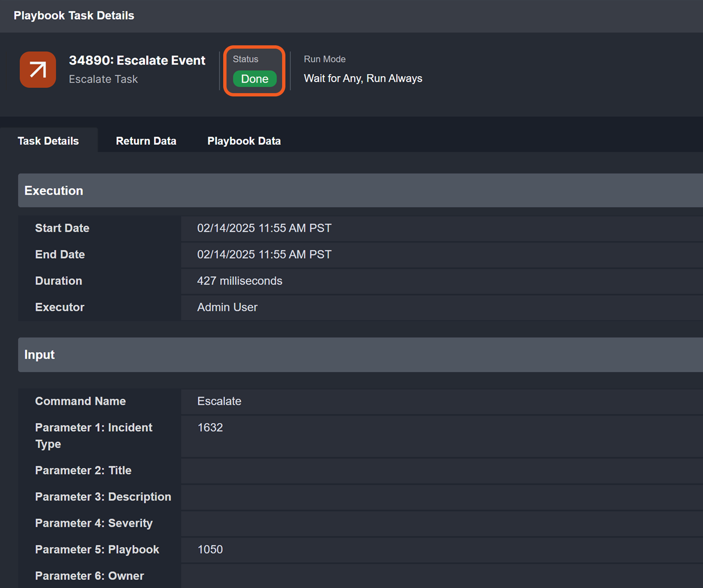Switch to the Return Data tab
This screenshot has width=703, height=588.
(146, 141)
